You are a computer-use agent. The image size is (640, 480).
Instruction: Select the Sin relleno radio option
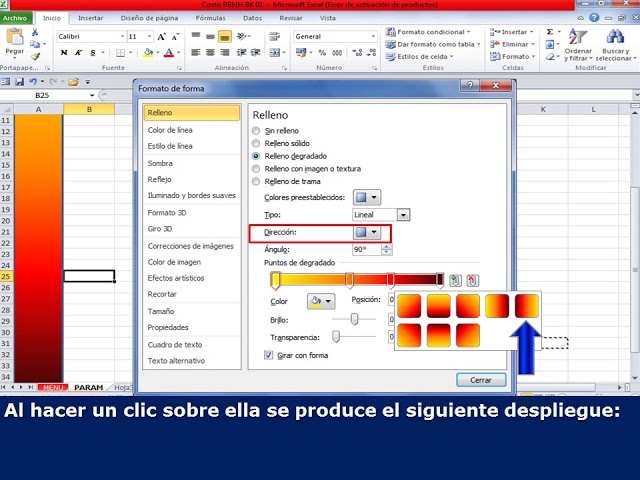257,131
